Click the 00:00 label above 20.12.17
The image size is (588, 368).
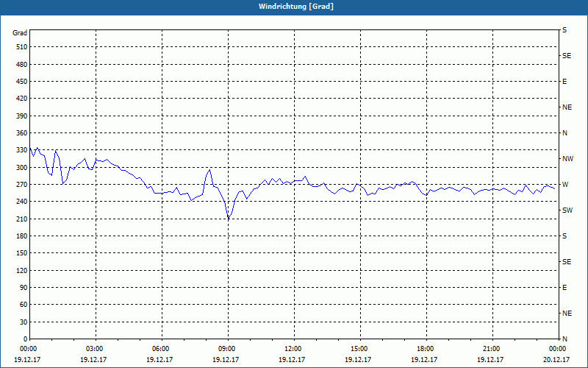(557, 349)
